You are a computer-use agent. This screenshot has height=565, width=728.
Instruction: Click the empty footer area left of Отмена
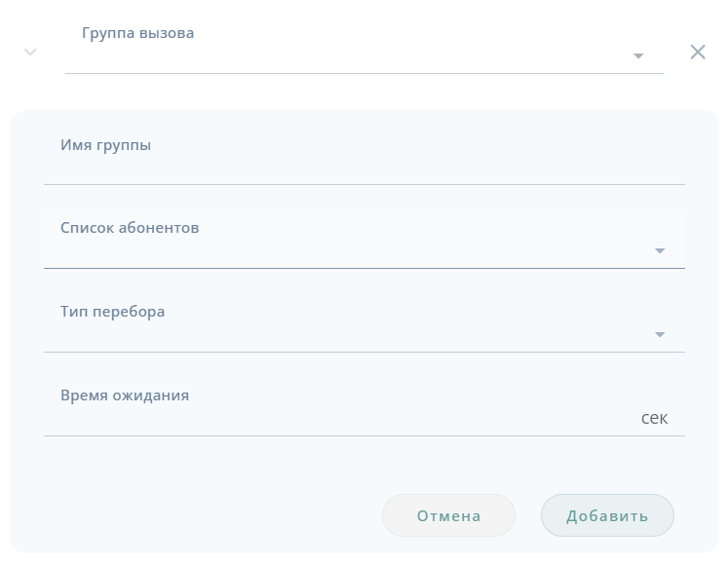(195, 515)
